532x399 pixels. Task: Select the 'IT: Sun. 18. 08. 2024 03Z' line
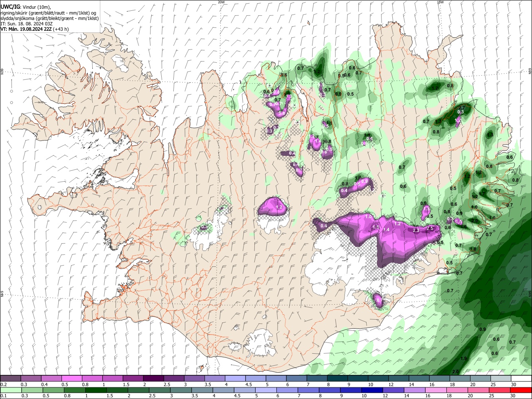click(x=26, y=24)
